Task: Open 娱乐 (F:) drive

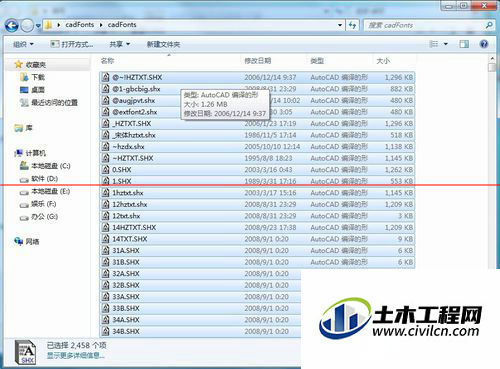Action: (44, 204)
